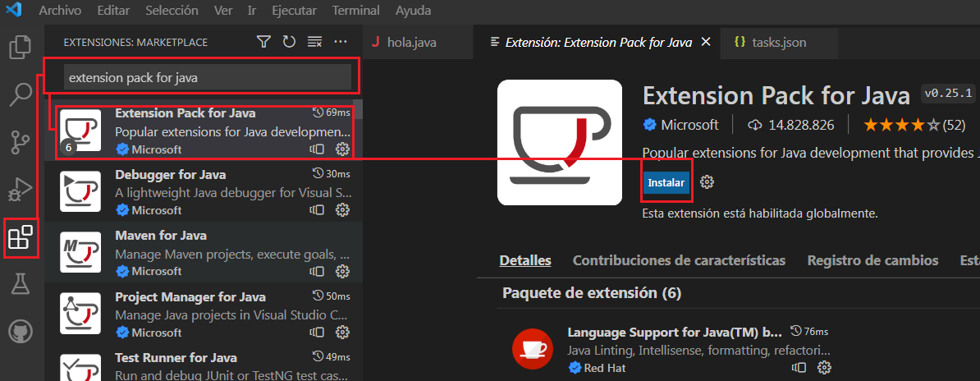Open the Explorer view in activity bar

click(x=21, y=48)
